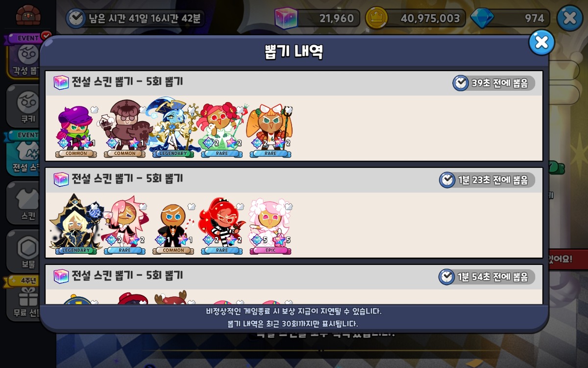
Task: Click the remaining time clock icon
Action: (75, 19)
